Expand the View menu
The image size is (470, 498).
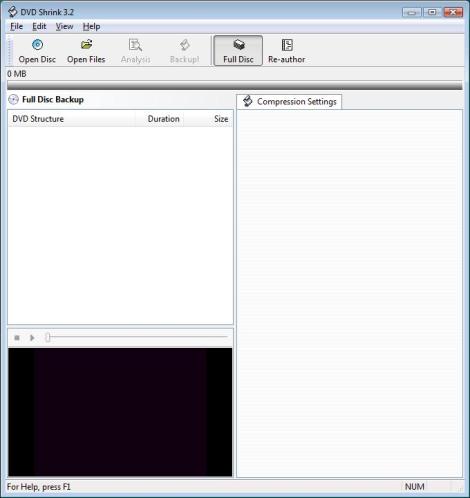64,26
